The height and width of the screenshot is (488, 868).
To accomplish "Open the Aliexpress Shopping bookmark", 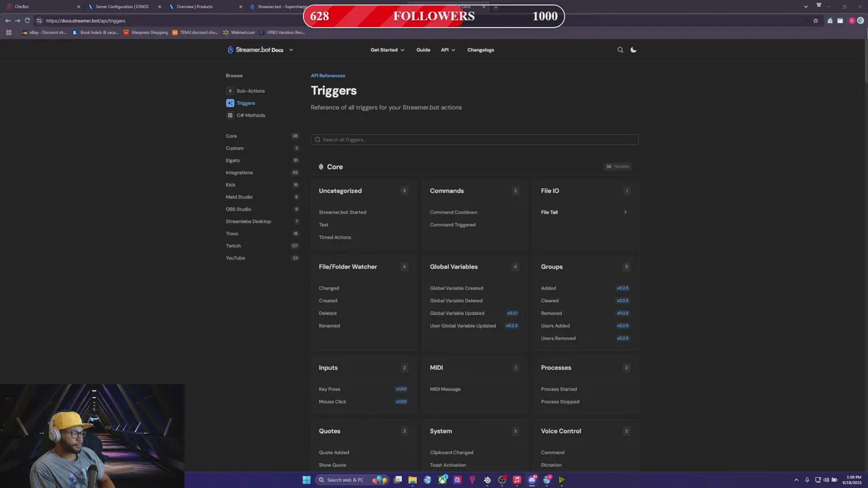I will point(145,32).
